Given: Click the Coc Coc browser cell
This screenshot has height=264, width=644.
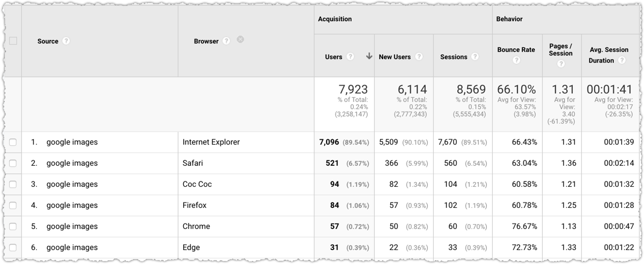Looking at the screenshot, I should (x=197, y=184).
